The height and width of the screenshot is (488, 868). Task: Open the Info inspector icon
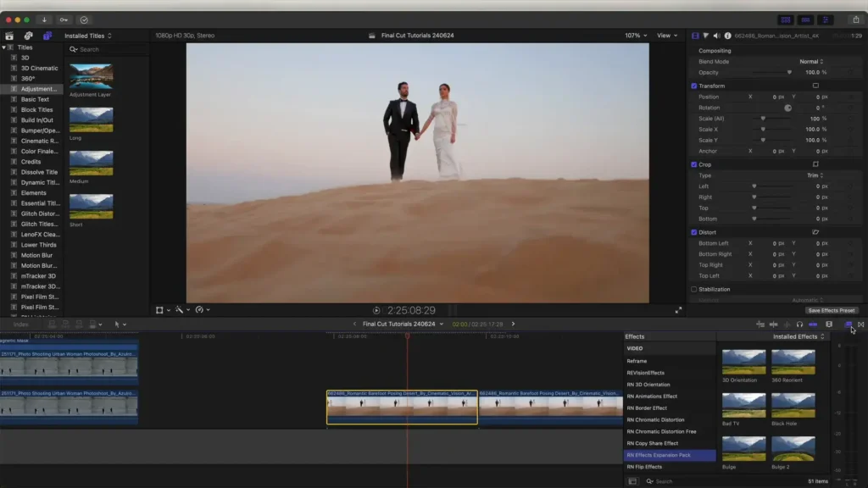point(727,36)
